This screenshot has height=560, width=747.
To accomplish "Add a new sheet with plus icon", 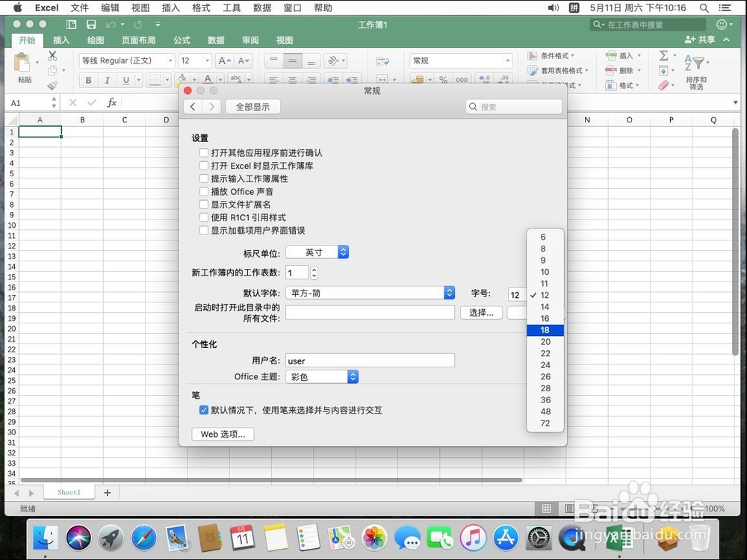I will click(x=107, y=492).
